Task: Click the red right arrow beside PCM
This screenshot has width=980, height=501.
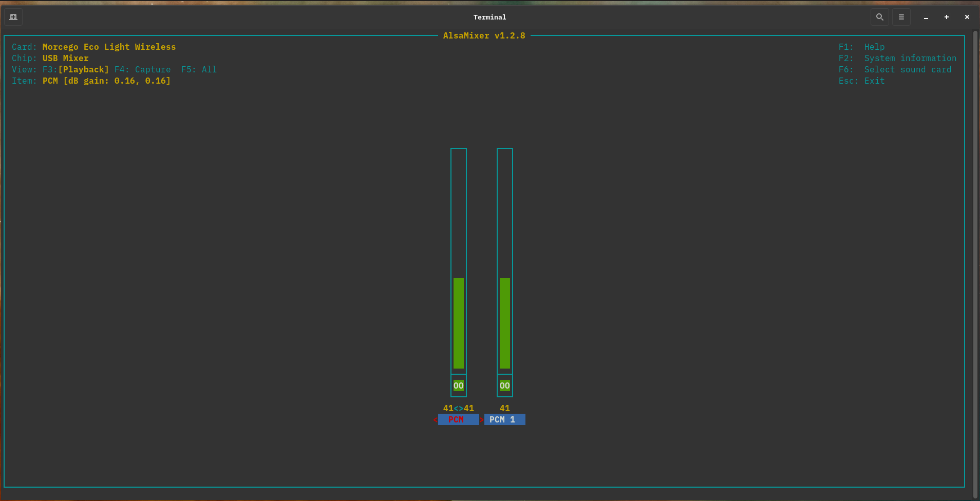Action: (482, 420)
